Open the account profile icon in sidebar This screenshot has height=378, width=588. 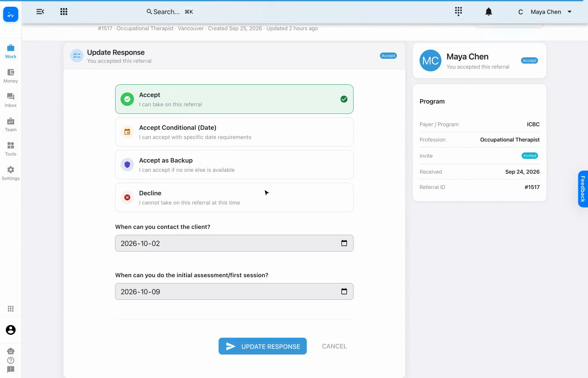pos(10,330)
